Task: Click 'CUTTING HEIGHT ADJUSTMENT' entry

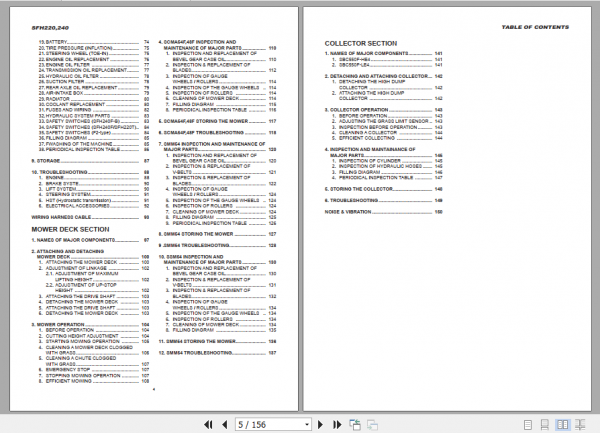Action: [x=94, y=336]
